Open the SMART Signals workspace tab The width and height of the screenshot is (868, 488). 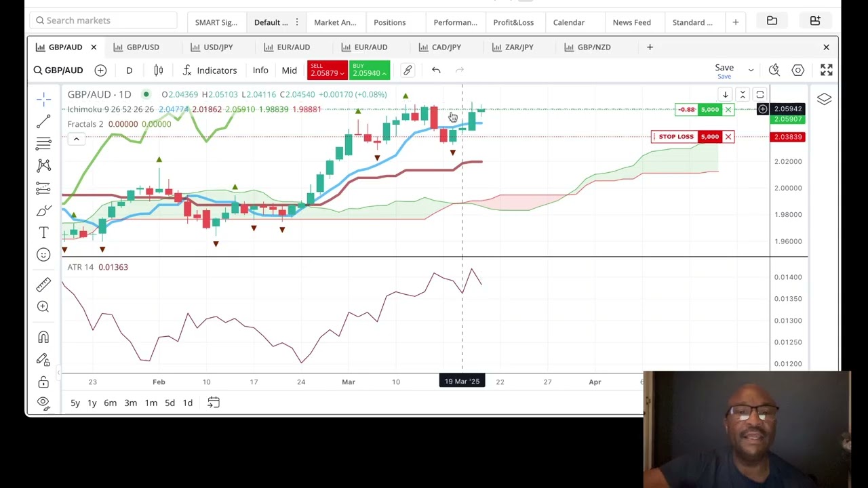[x=216, y=22]
